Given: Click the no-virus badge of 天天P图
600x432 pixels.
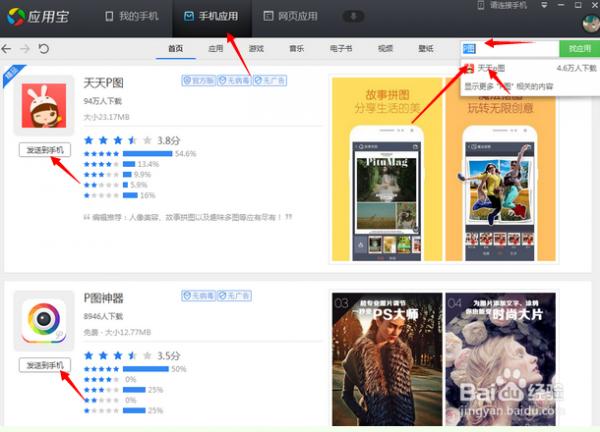Looking at the screenshot, I should (234, 80).
